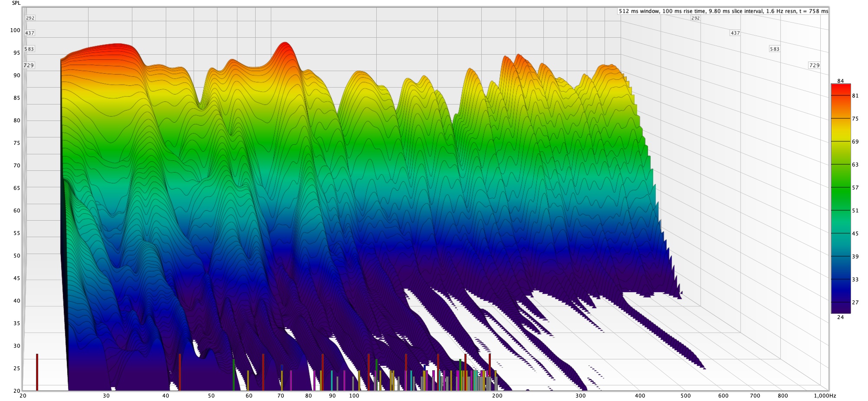Select the 500 Hz frequency axis label
Image resolution: width=868 pixels, height=401 pixels.
tap(685, 396)
